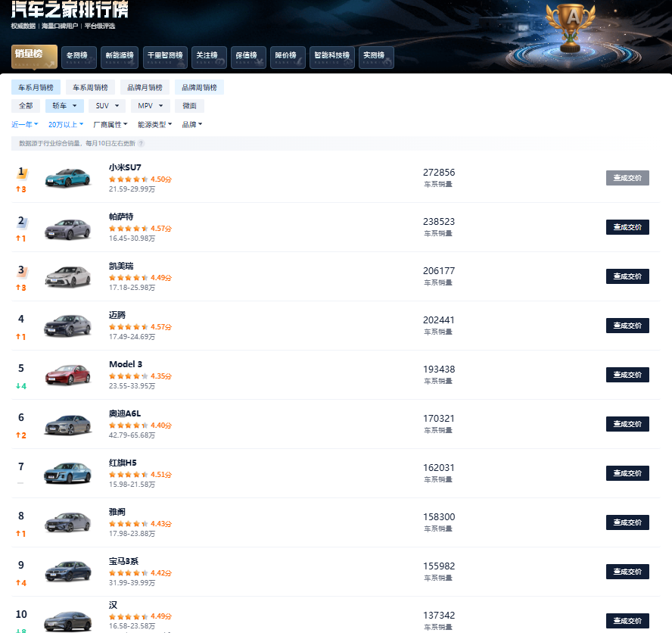Click the rank-up arrow under 小米SU7's rank 1
Viewport: 672px width, 633px height.
[x=20, y=190]
